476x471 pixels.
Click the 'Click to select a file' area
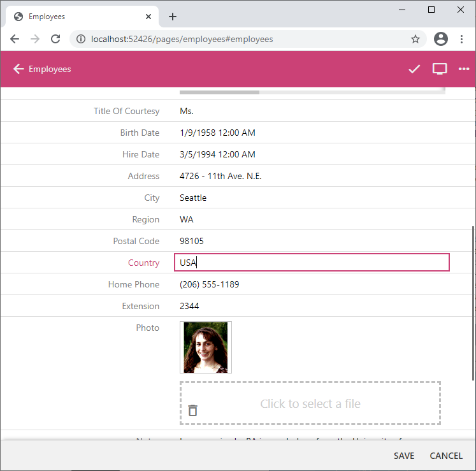coord(310,403)
